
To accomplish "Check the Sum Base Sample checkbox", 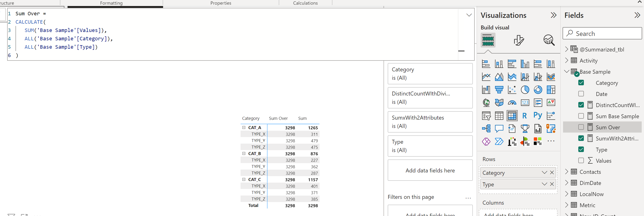I will click(581, 116).
